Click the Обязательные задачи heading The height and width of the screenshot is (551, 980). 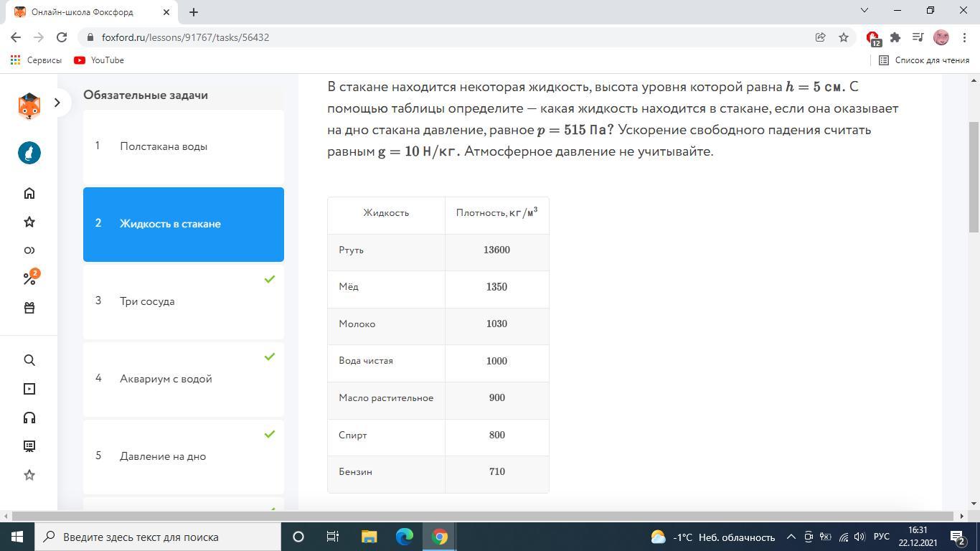146,95
